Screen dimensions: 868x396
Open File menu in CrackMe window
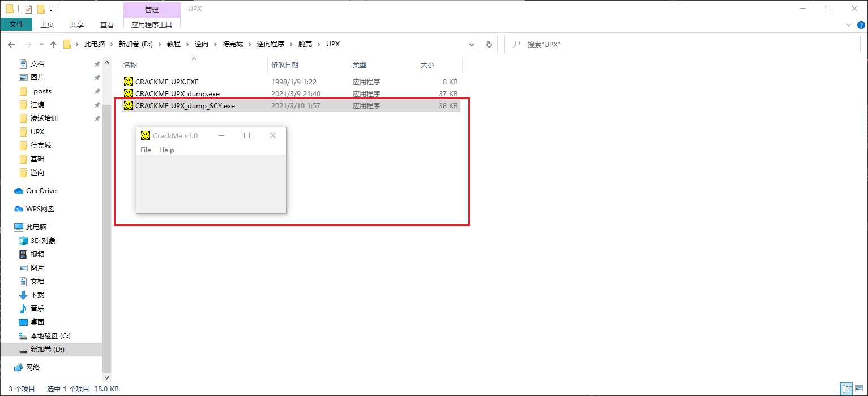click(146, 150)
